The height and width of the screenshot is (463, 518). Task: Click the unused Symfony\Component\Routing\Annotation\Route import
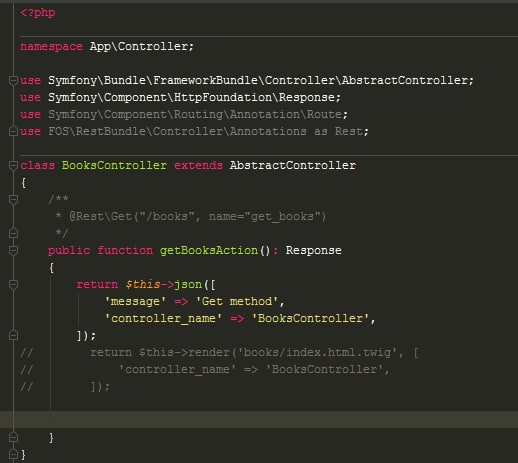(x=195, y=114)
